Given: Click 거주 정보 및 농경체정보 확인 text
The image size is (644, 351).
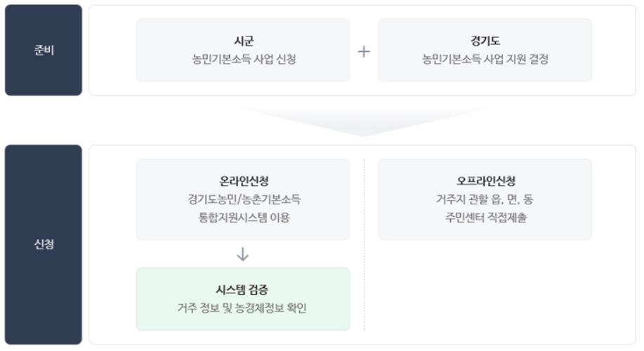Looking at the screenshot, I should coord(242,308).
